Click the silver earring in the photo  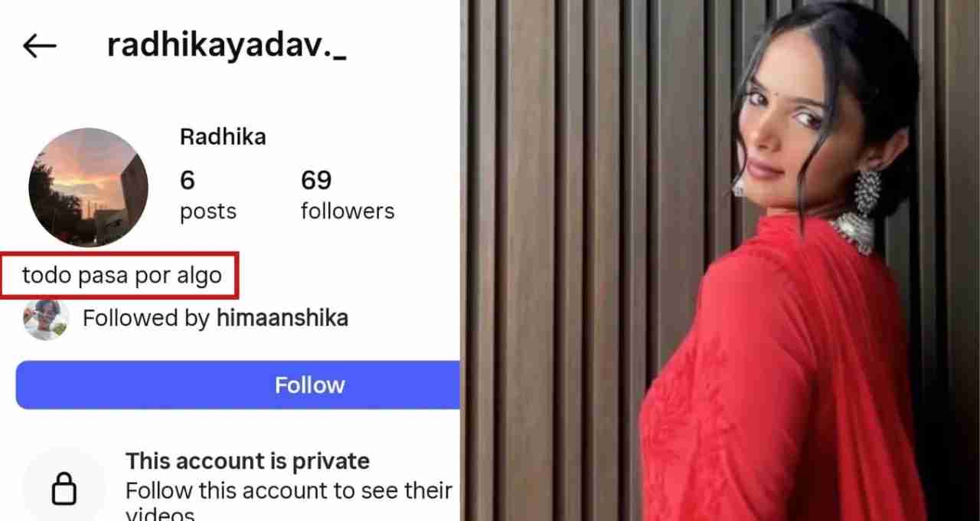tap(868, 193)
